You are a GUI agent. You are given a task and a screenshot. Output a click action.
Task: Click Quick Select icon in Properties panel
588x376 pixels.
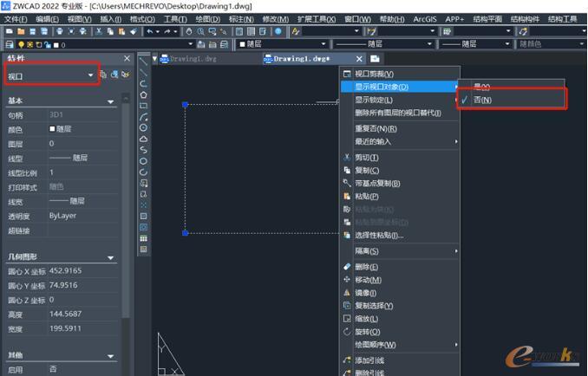126,75
